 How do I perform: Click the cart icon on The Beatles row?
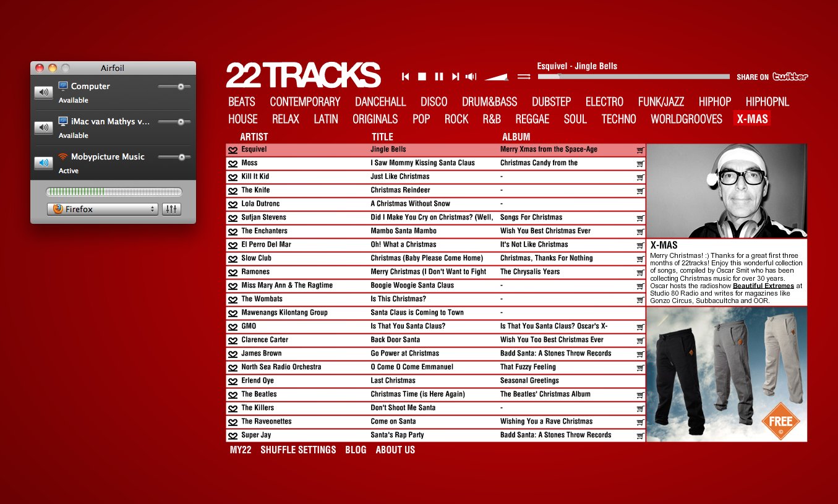[x=640, y=395]
